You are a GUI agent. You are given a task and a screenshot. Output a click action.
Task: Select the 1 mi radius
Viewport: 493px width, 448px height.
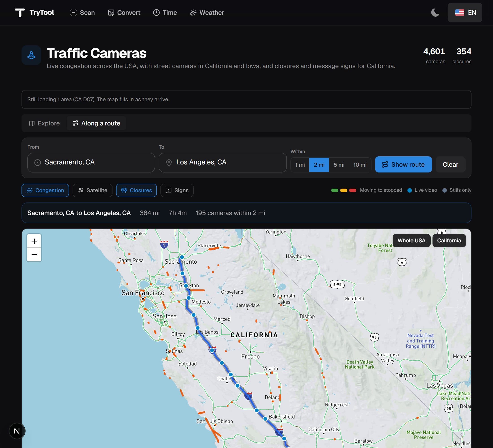click(x=300, y=165)
